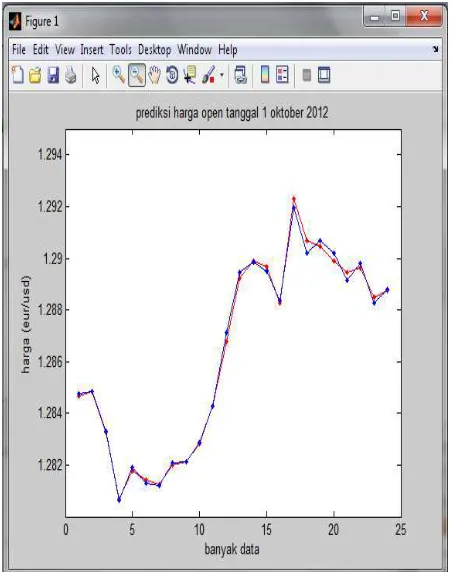Save the figure with floppy icon
452x572 pixels.
coord(53,75)
